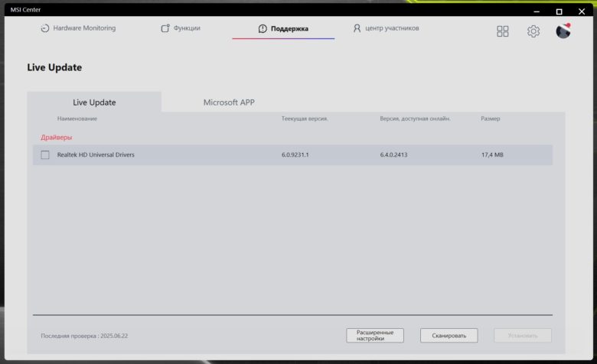Click the Размер column header
This screenshot has height=364, width=597.
point(491,119)
